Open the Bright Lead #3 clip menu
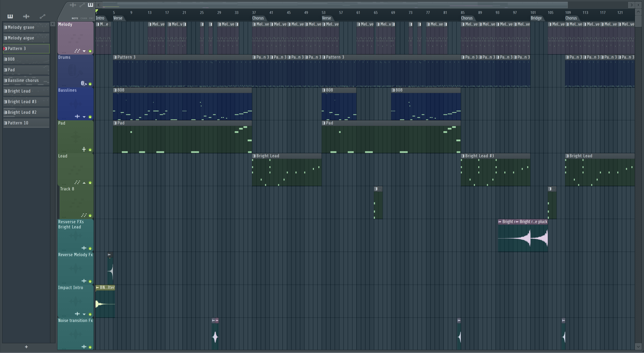This screenshot has height=353, width=644. (463, 156)
